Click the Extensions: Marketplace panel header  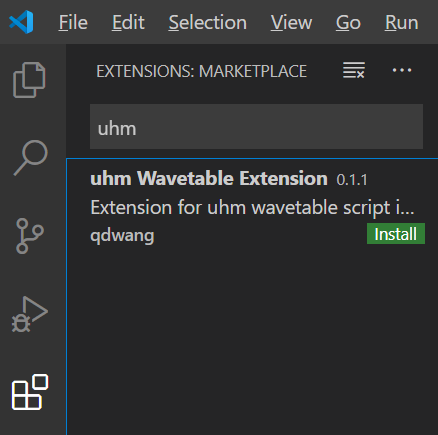pyautogui.click(x=201, y=71)
